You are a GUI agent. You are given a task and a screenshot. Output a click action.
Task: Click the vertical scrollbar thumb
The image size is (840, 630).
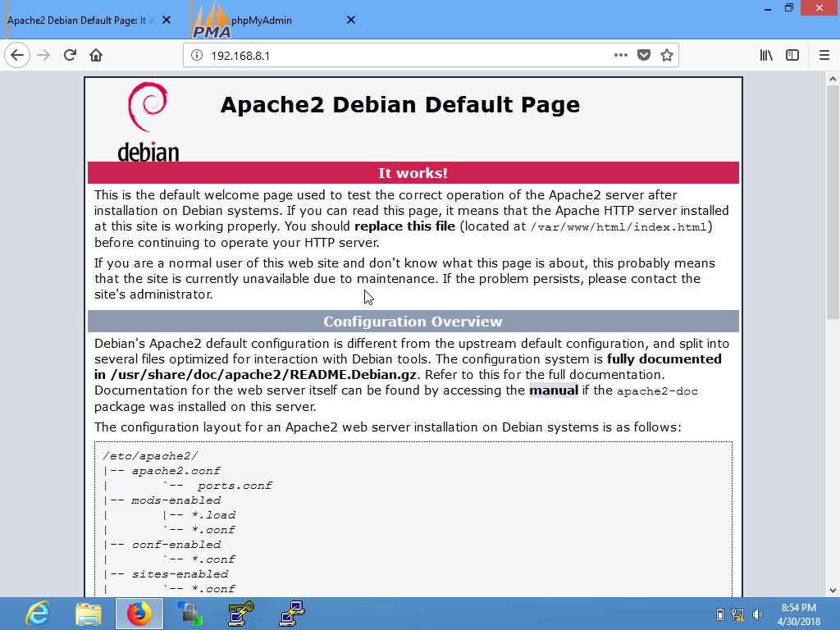(833, 203)
